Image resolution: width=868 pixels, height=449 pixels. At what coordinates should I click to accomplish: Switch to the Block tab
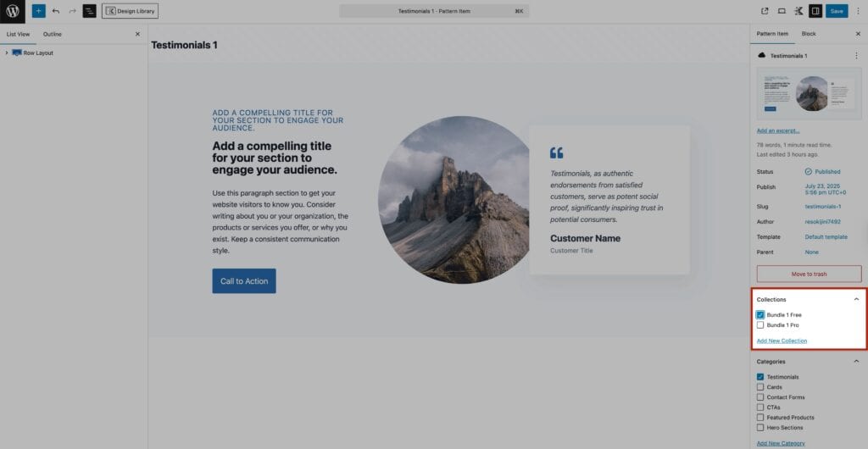[809, 34]
